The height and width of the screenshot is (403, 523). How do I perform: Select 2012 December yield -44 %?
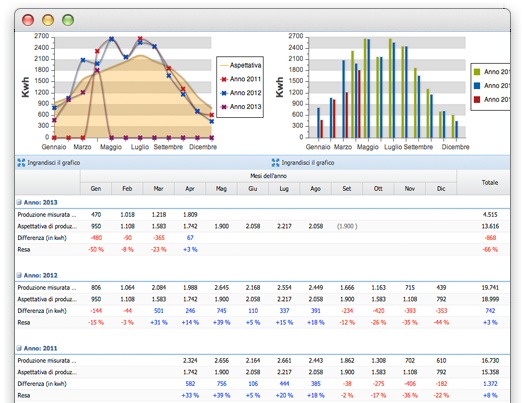[x=441, y=323]
